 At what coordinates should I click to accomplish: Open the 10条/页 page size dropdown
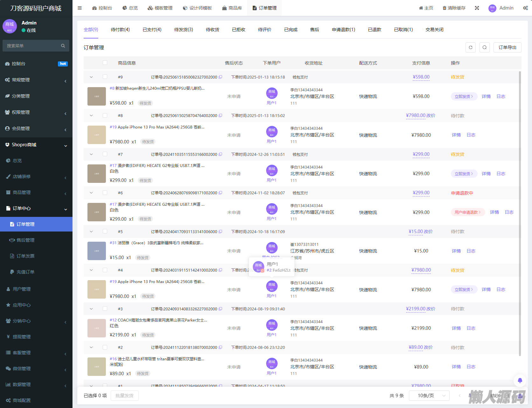tap(429, 396)
